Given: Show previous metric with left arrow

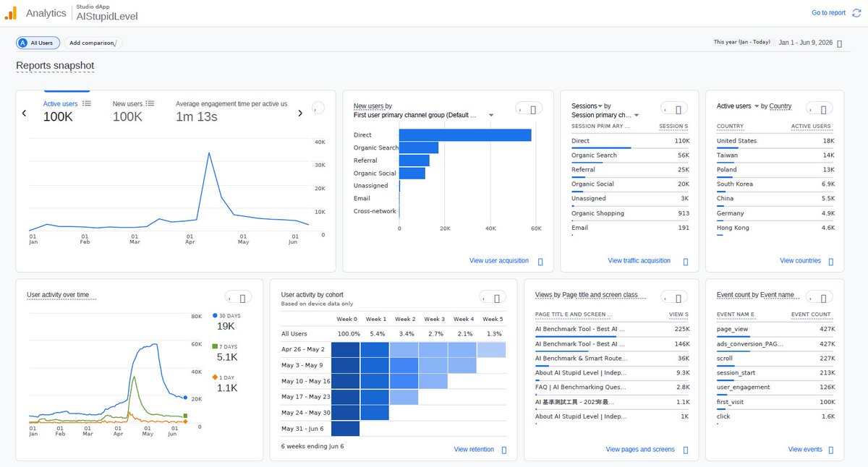Looking at the screenshot, I should tap(24, 113).
